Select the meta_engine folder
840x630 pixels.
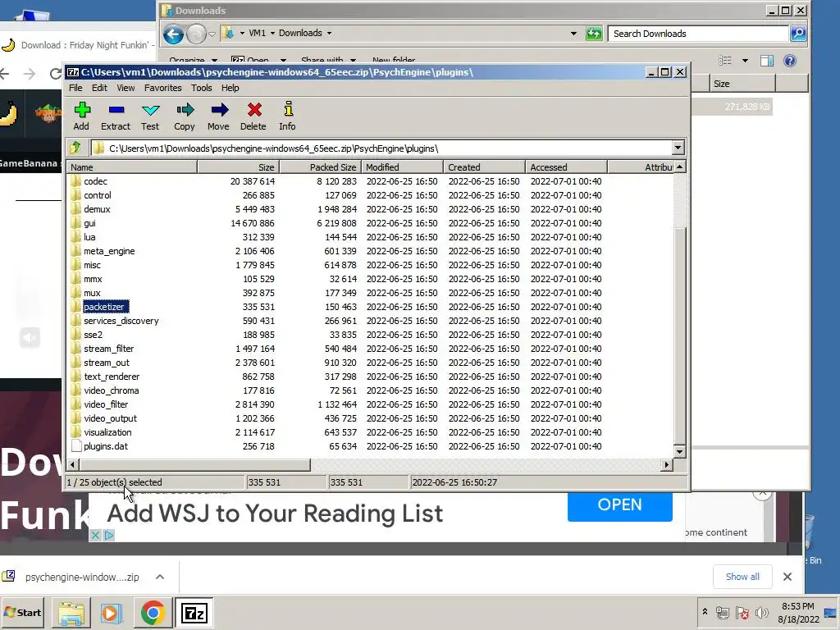pyautogui.click(x=109, y=251)
